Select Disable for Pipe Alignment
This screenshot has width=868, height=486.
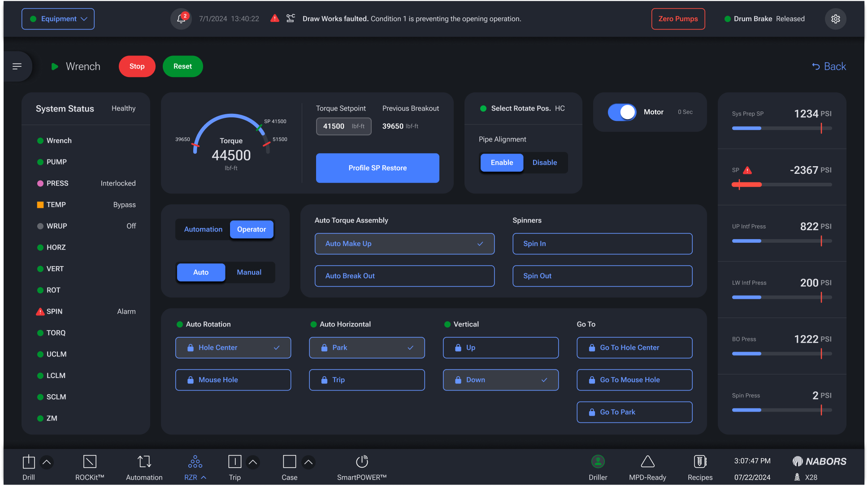click(544, 163)
